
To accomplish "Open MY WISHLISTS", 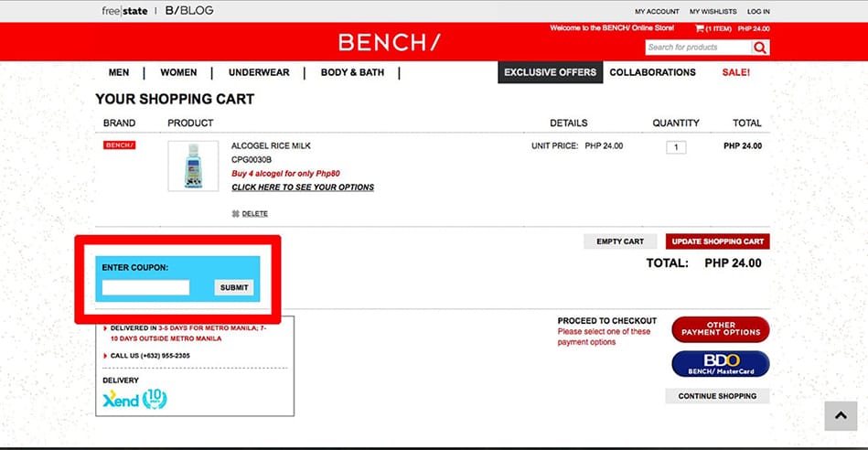I will click(713, 12).
